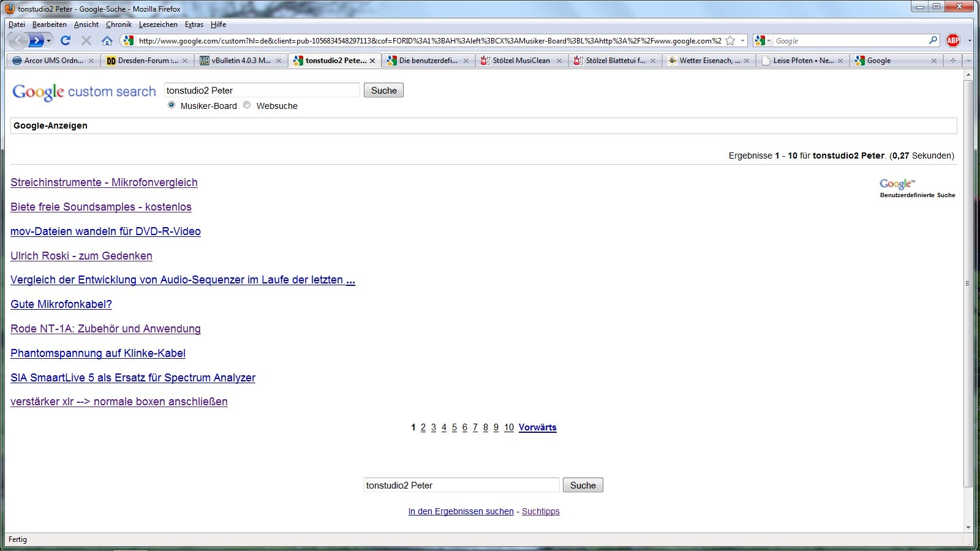This screenshot has width=980, height=551.
Task: Click the bottom Suche button
Action: (x=582, y=485)
